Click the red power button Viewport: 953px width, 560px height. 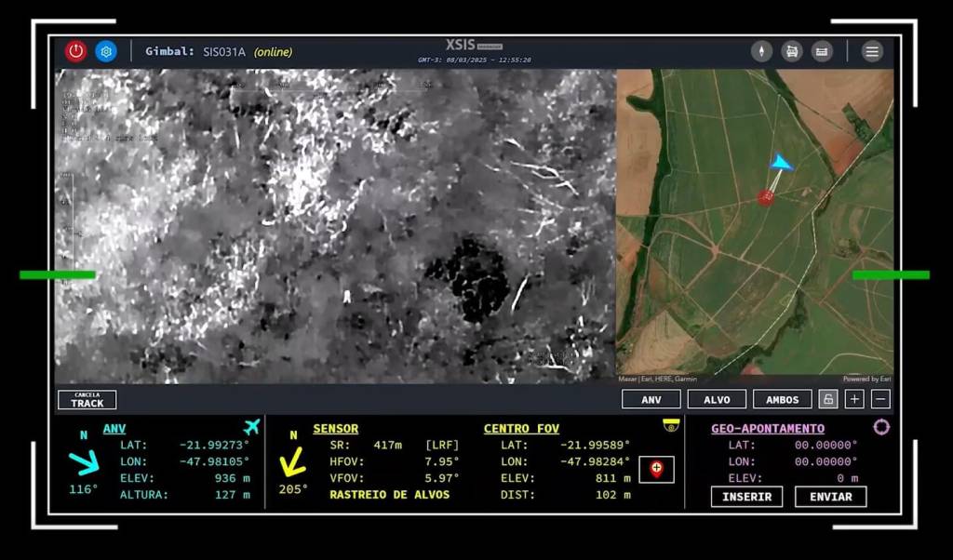pyautogui.click(x=76, y=51)
